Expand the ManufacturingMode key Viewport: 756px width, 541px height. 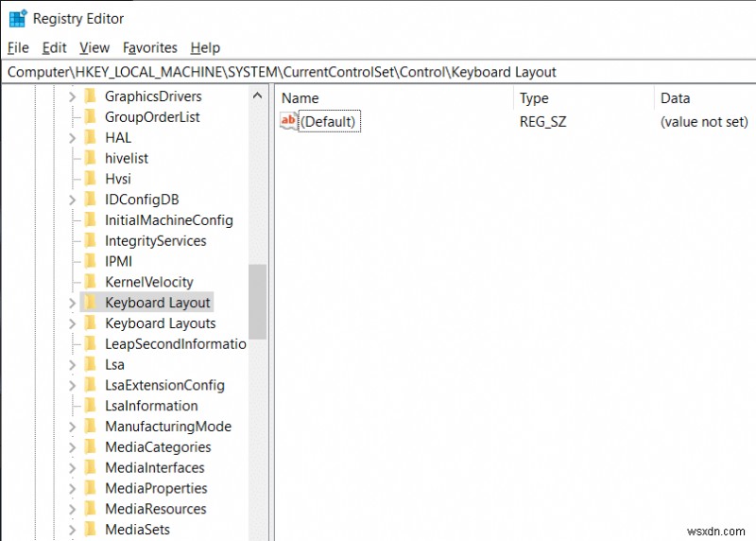click(73, 427)
